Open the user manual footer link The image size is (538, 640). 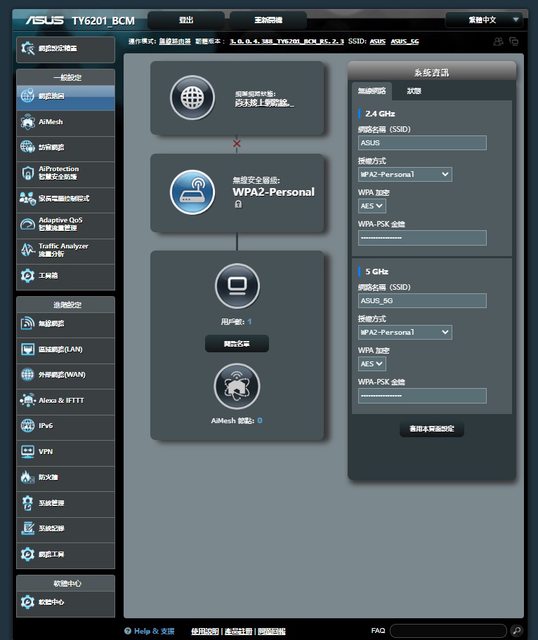coord(205,631)
